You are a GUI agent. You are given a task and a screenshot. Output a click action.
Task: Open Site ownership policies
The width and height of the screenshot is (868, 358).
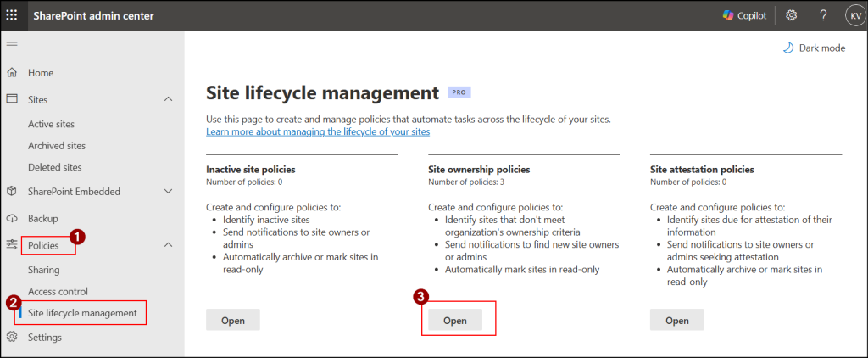(x=455, y=321)
